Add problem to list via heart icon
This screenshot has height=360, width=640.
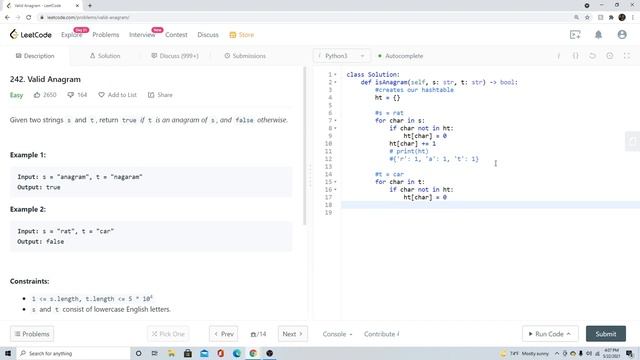click(101, 95)
